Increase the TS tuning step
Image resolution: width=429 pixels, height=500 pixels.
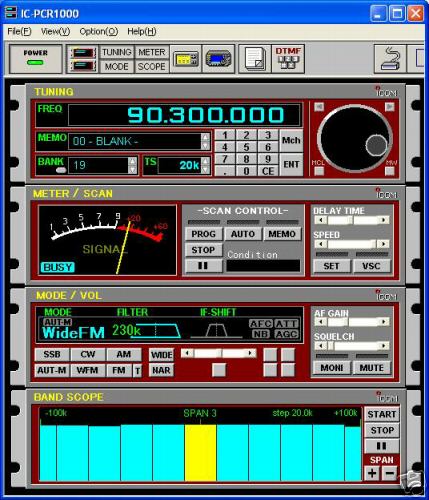point(205,161)
